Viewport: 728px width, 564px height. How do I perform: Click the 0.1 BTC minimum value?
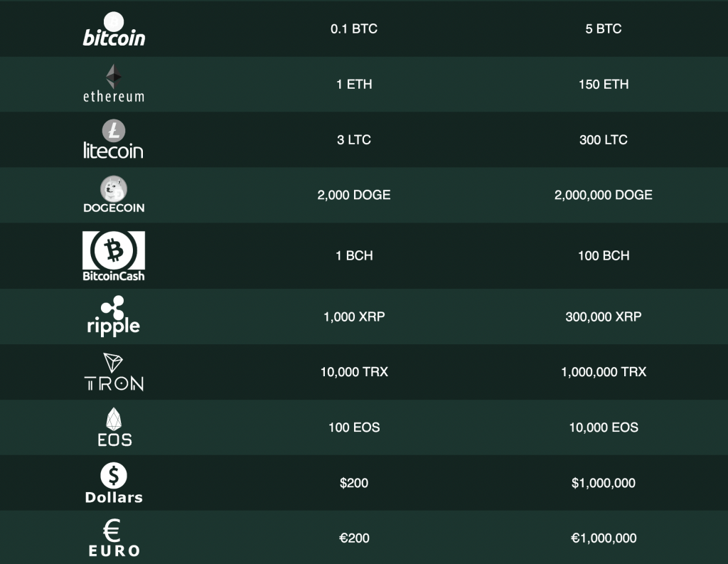click(354, 28)
